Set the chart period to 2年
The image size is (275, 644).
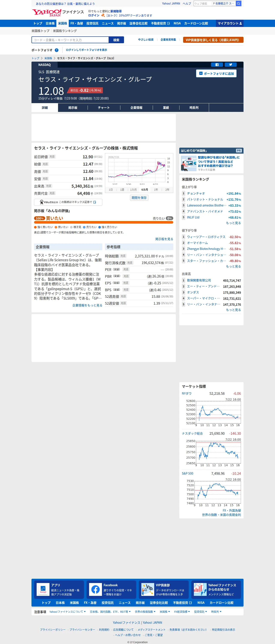pyautogui.click(x=167, y=190)
